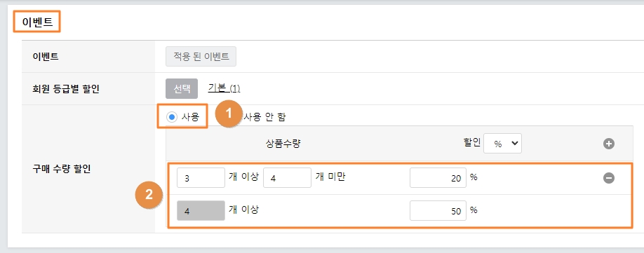Screen dimensions: 644x253
Task: Remove the 3개 이상 row with minus icon
Action: [609, 177]
